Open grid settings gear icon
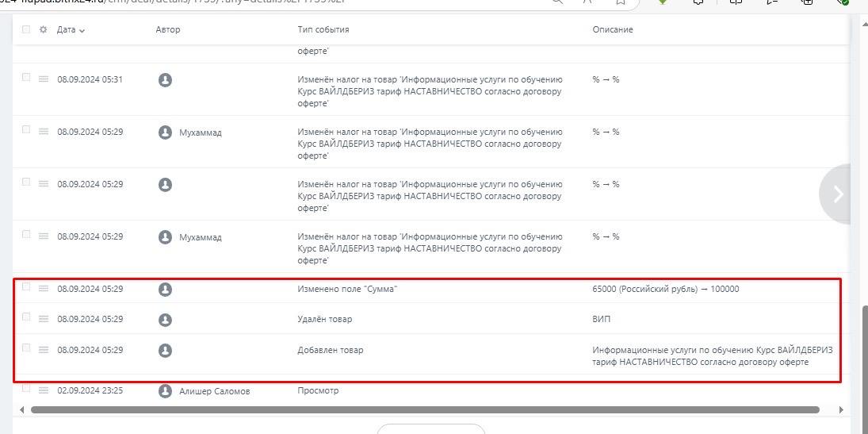 click(43, 30)
